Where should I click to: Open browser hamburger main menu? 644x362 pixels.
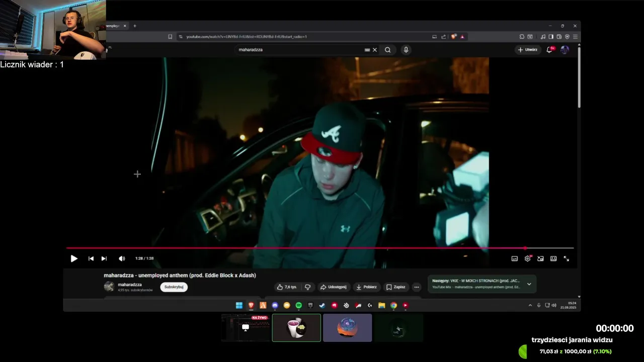tap(575, 37)
